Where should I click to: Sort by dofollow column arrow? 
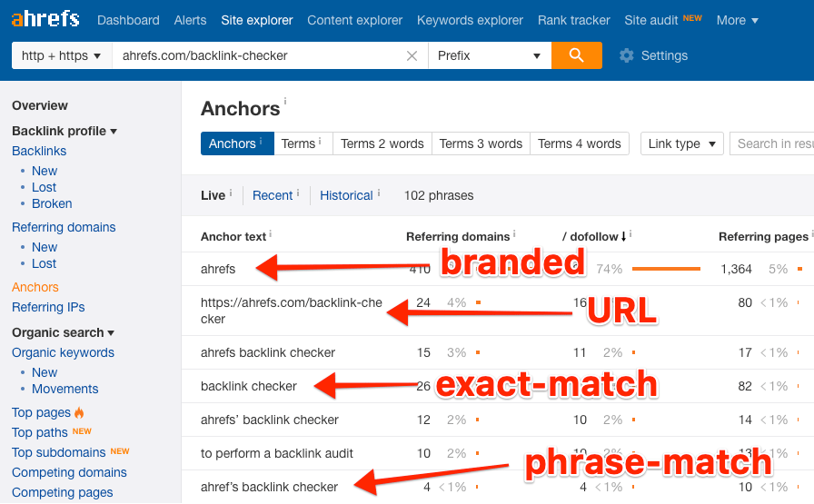coord(623,237)
